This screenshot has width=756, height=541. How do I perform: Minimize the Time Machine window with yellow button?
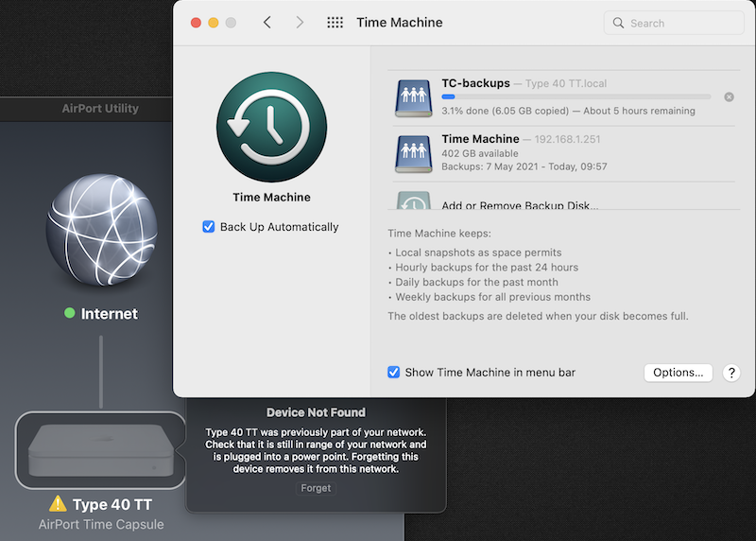(x=214, y=23)
